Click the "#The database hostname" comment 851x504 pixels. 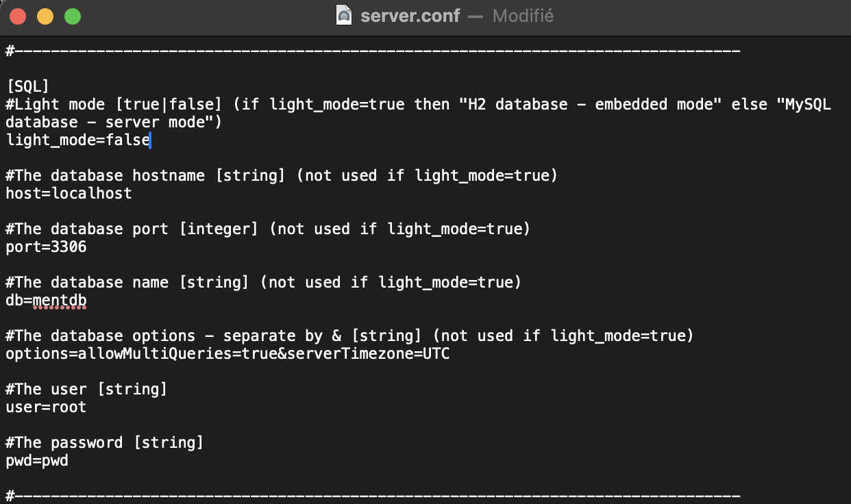[x=281, y=176]
